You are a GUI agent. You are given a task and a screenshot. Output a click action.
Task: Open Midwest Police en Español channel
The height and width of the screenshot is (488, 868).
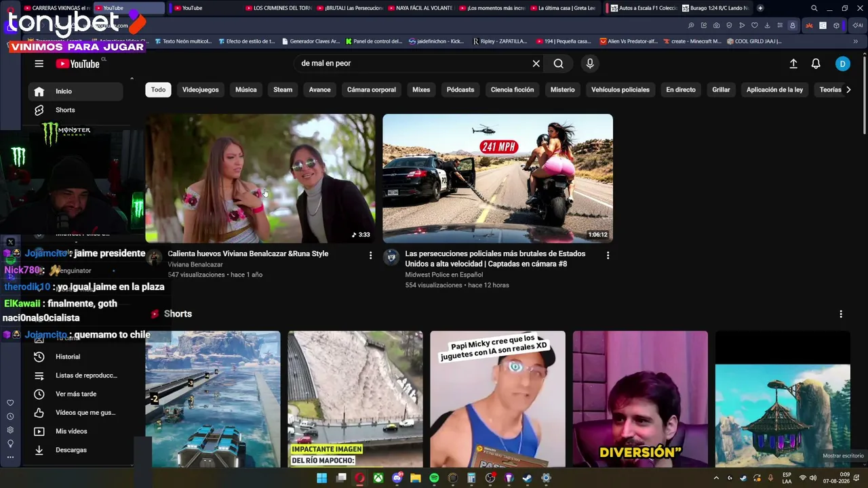point(444,274)
